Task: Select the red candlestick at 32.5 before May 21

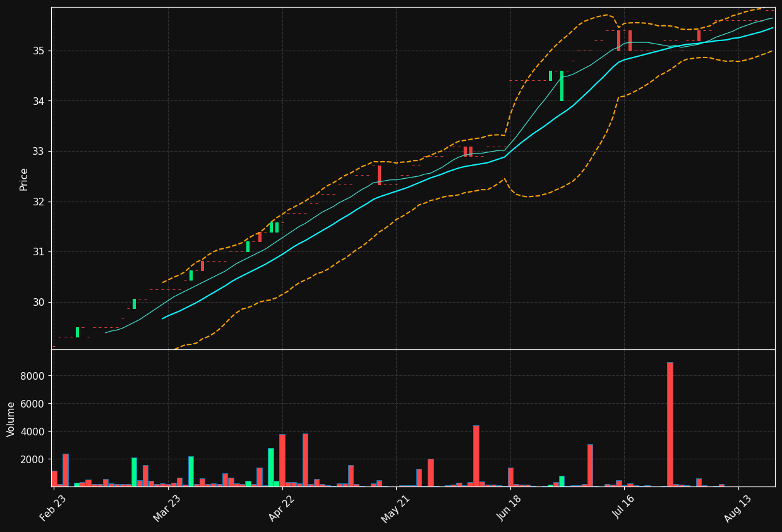Action: [379, 175]
